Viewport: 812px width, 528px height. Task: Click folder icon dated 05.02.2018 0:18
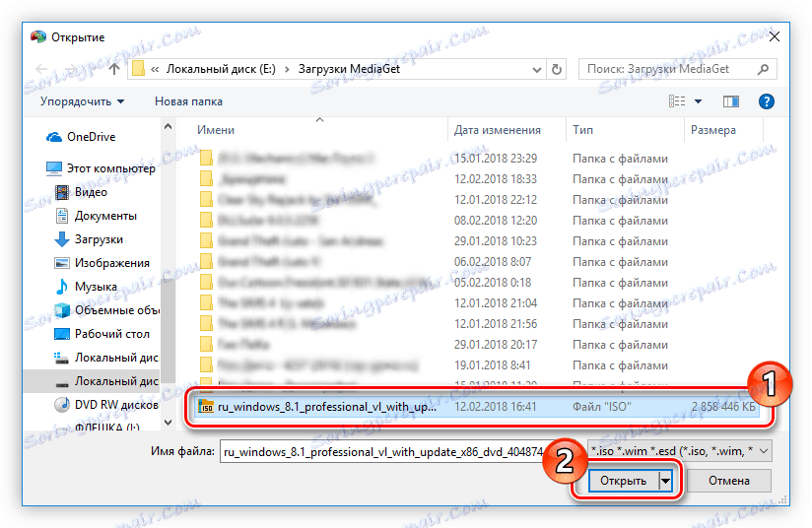tap(206, 283)
